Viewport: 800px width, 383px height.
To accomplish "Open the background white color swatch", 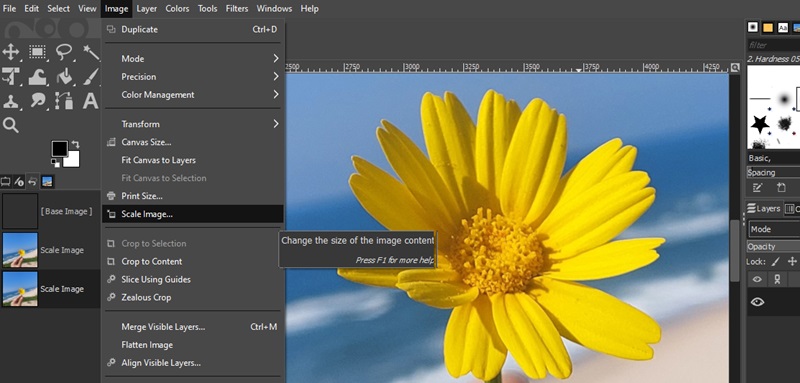I will tap(73, 162).
